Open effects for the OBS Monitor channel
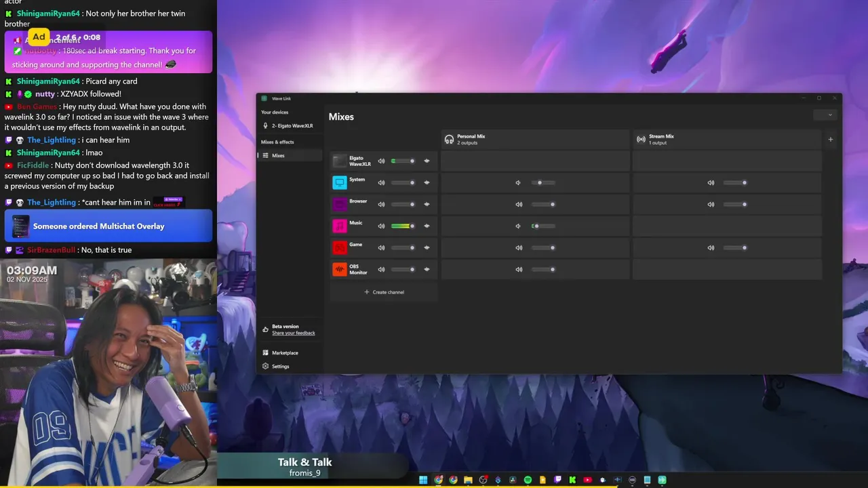Image resolution: width=868 pixels, height=488 pixels. click(427, 269)
